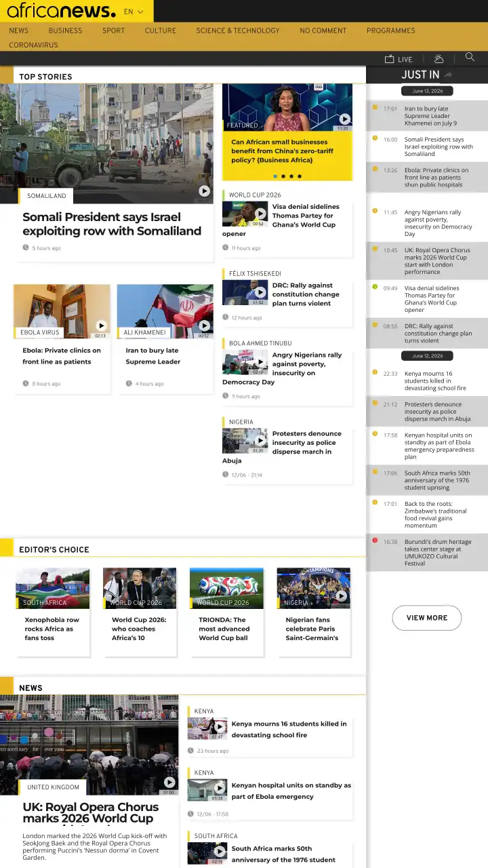488x868 pixels.
Task: Play the Thomas Partey visa denial video
Action: click(x=260, y=214)
